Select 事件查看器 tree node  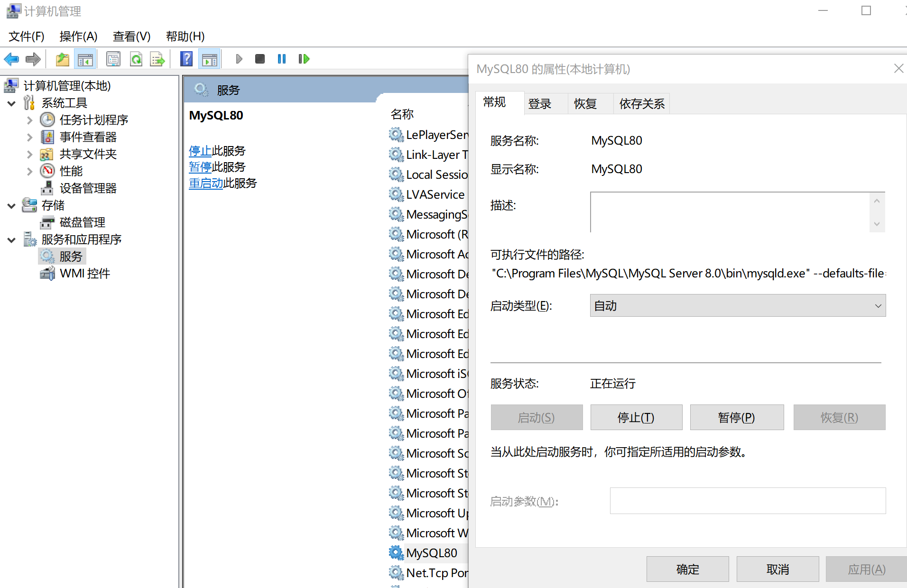pos(88,137)
